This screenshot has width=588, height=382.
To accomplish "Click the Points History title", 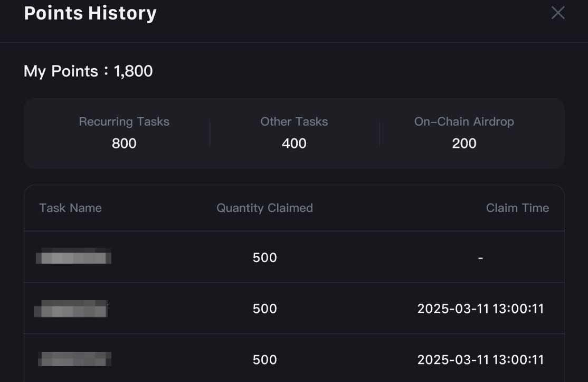I will pyautogui.click(x=90, y=13).
